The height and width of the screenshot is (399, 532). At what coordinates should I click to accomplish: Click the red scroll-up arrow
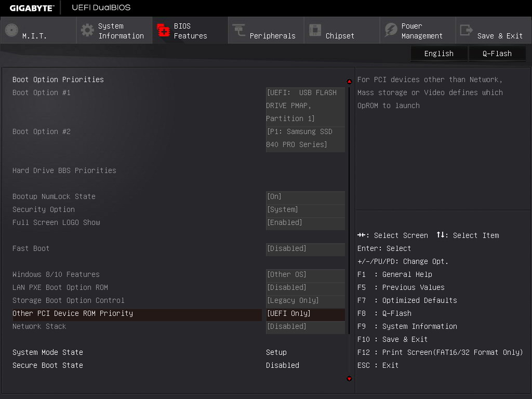349,82
